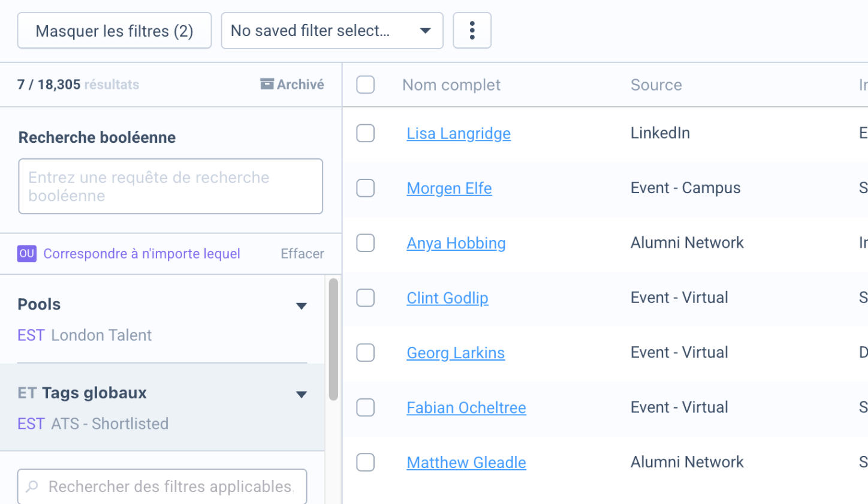Tick the Matthew Gleadle row checkbox
Image resolution: width=868 pixels, height=504 pixels.
pyautogui.click(x=366, y=463)
